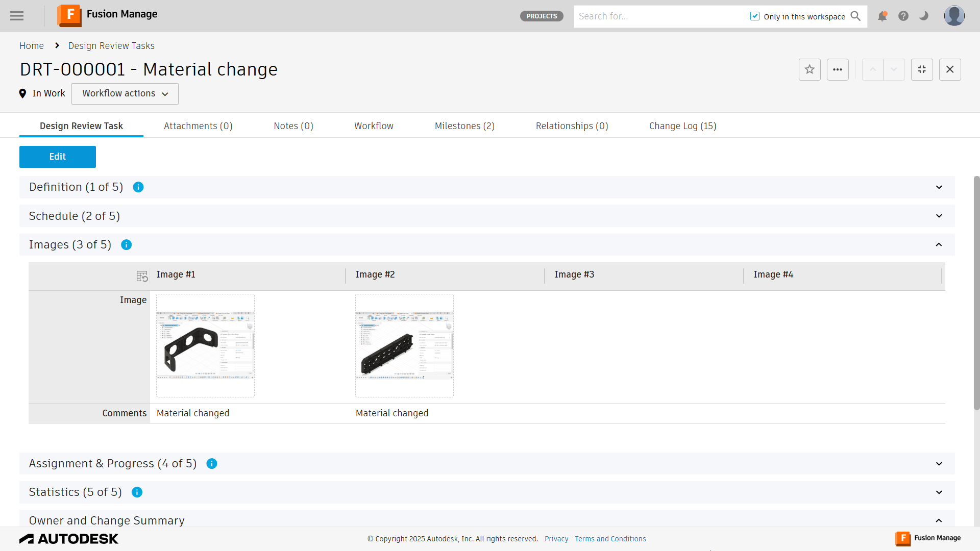The height and width of the screenshot is (551, 980).
Task: Open the hamburger navigation menu
Action: click(17, 16)
